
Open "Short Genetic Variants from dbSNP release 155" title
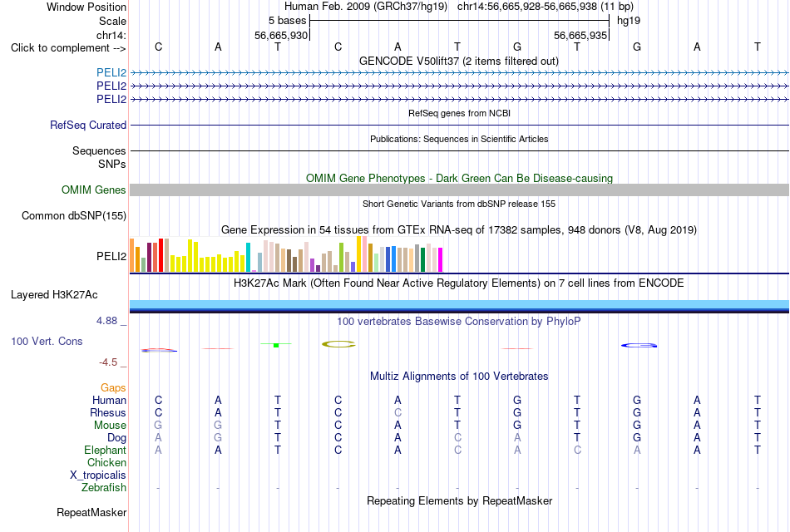459,204
